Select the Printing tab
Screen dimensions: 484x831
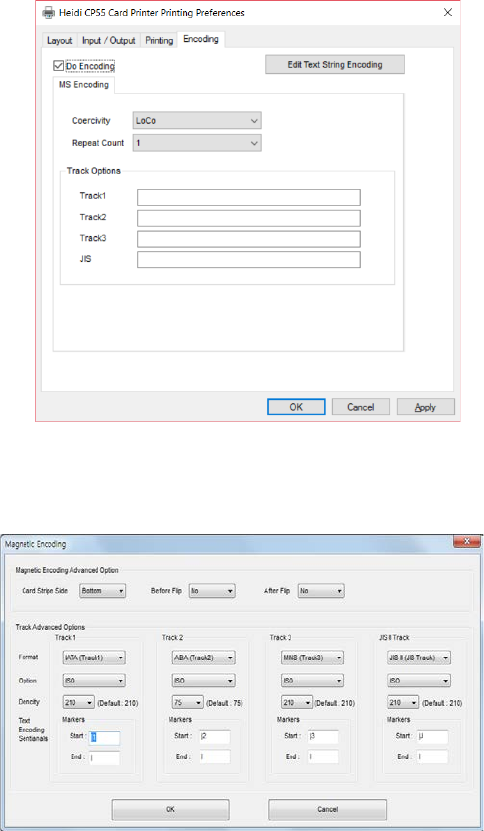click(x=159, y=40)
